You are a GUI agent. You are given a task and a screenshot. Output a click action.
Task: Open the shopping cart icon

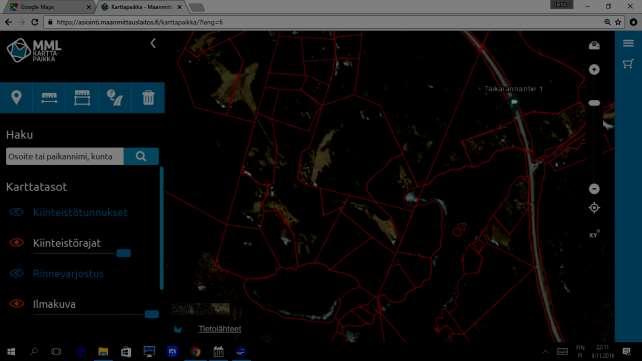coord(628,64)
